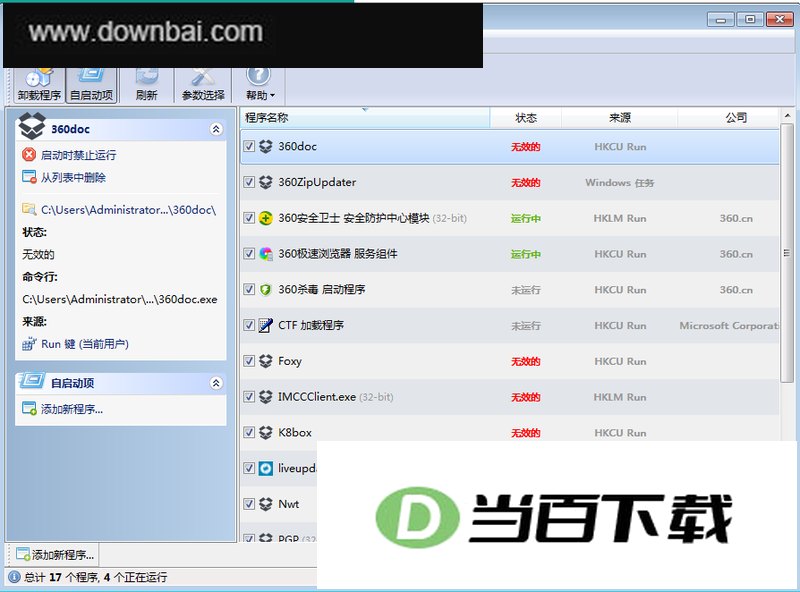800x592 pixels.
Task: Click the HKLM Run source of IMCCClient.exe
Action: (x=619, y=397)
